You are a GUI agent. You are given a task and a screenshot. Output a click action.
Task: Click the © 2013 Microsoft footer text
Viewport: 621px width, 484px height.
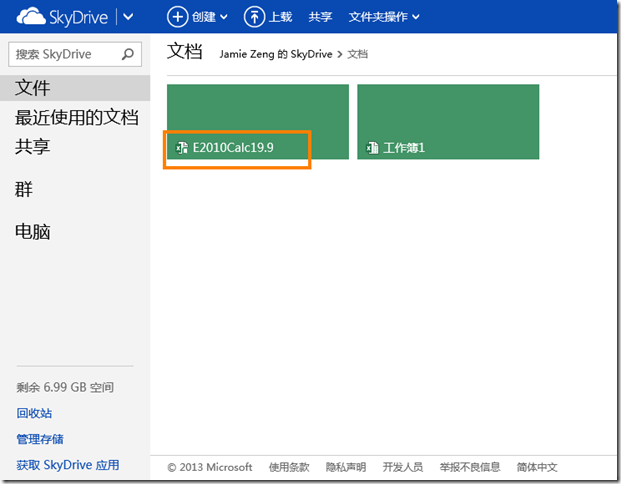[x=210, y=467]
